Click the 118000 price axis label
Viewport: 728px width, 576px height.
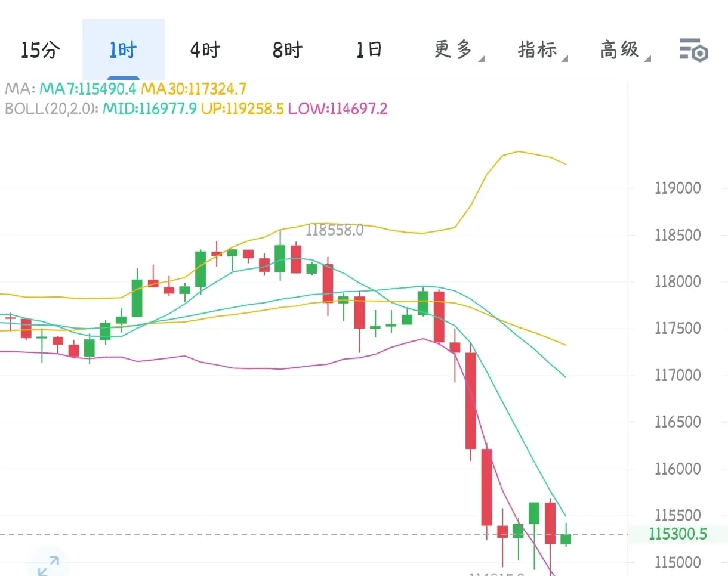tap(677, 281)
